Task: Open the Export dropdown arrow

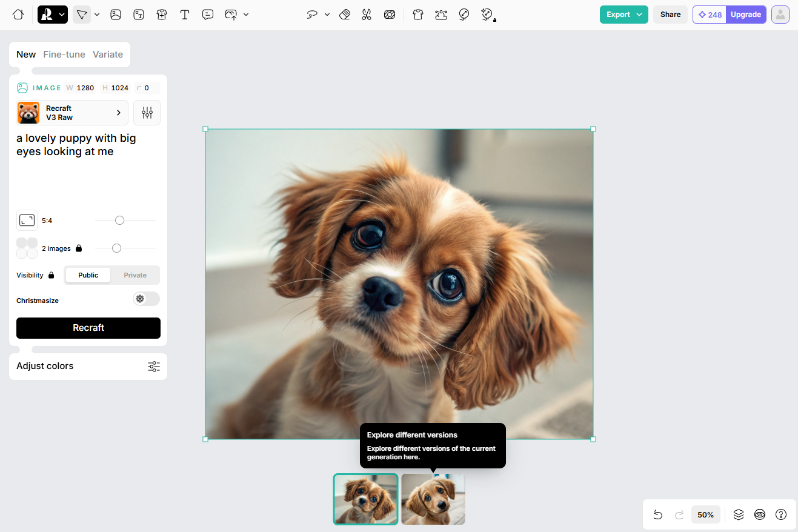Action: 639,15
